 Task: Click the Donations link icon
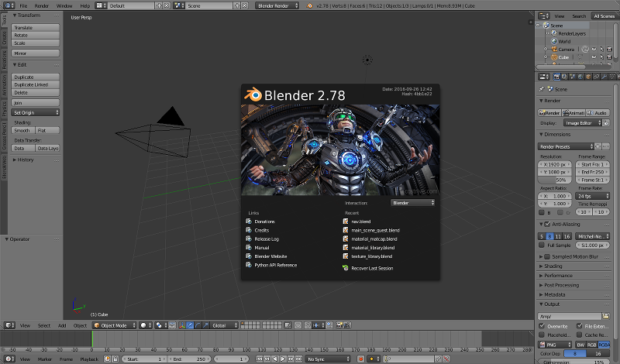click(x=250, y=221)
